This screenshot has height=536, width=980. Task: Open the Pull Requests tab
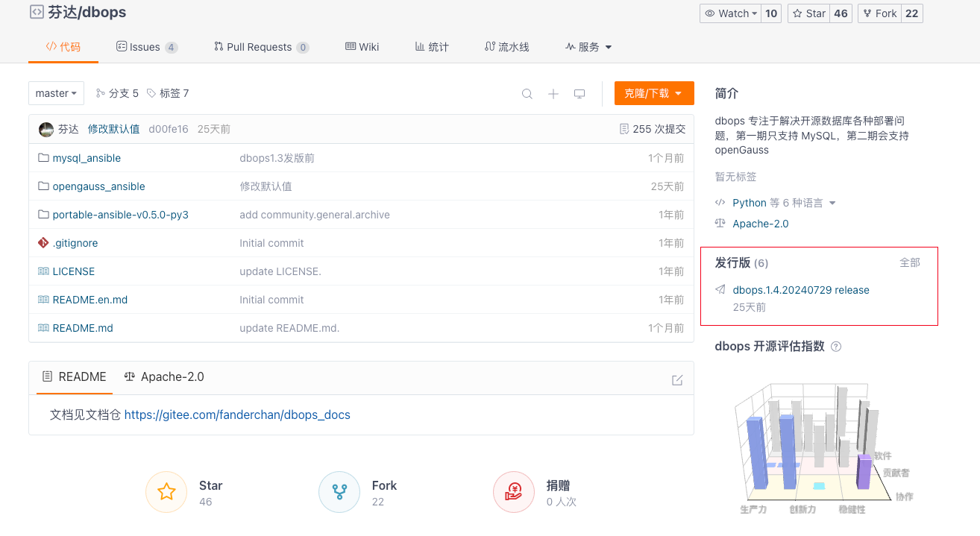click(x=261, y=47)
